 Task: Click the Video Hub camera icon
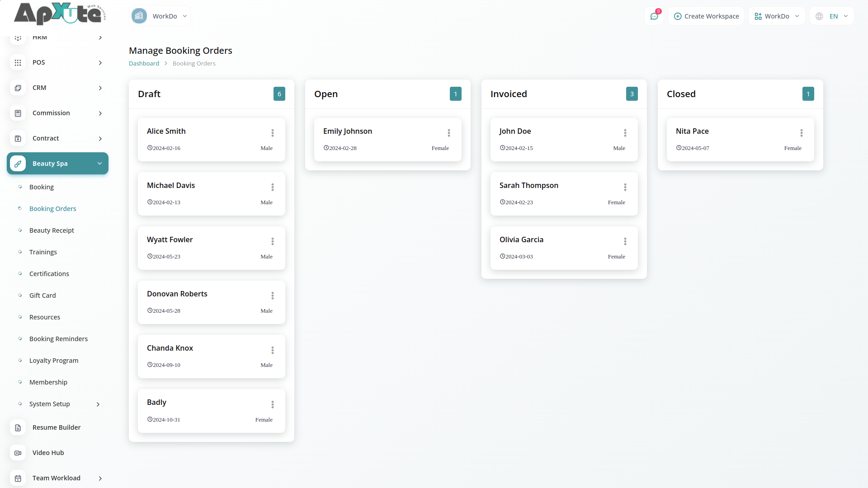coord(18,453)
